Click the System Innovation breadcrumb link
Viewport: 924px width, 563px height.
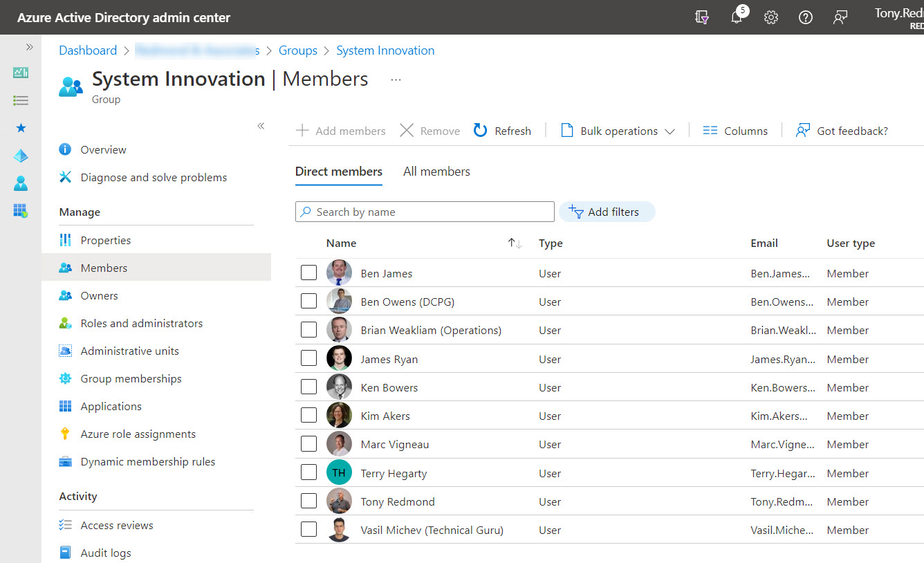[x=385, y=50]
